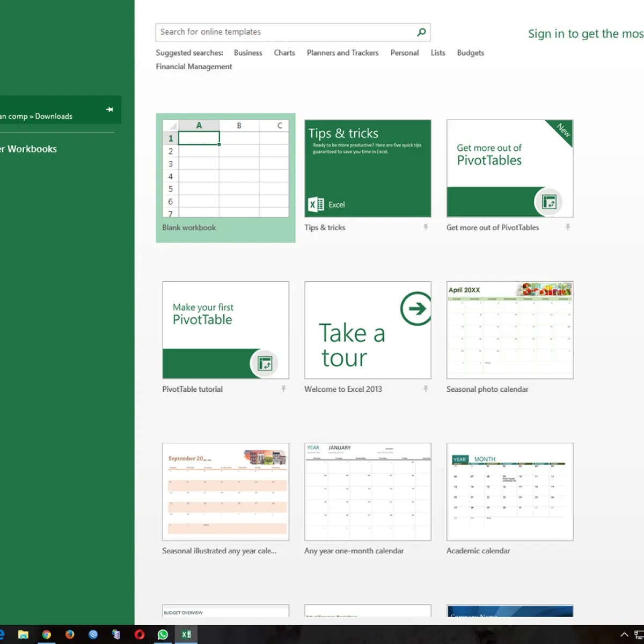Open Seasonal illustrated any year calendar template
The width and height of the screenshot is (644, 644).
tap(225, 492)
